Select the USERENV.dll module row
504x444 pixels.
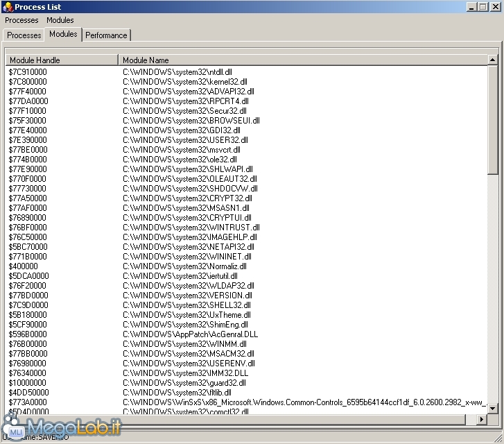pyautogui.click(x=247, y=364)
